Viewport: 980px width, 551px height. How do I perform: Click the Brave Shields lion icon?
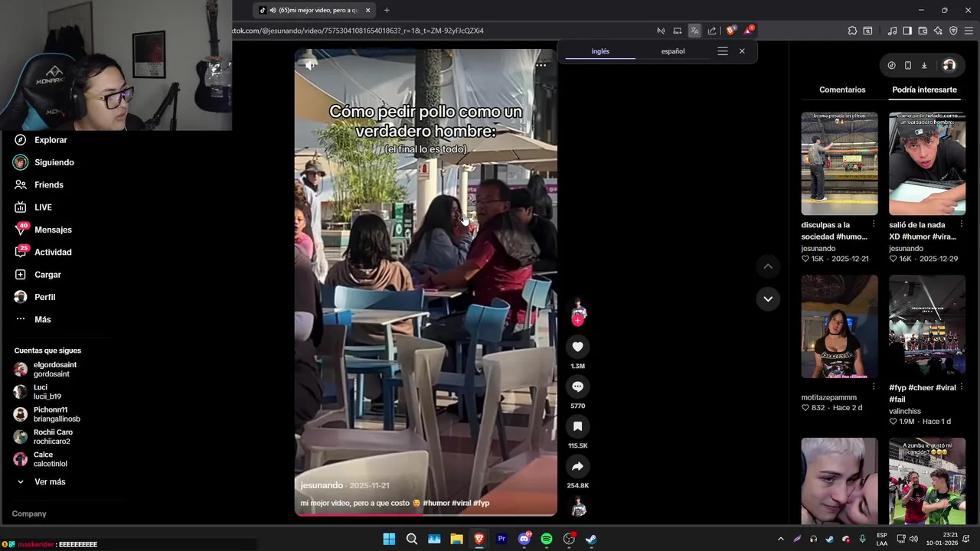coord(731,31)
